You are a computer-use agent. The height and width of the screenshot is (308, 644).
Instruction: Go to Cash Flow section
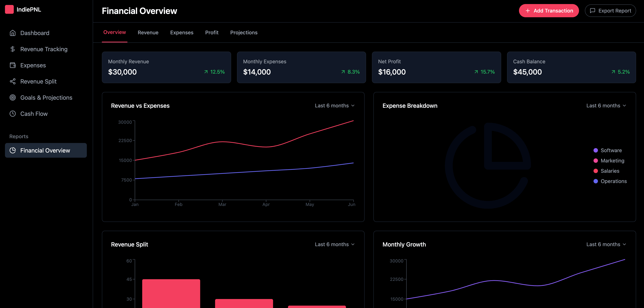point(46,114)
